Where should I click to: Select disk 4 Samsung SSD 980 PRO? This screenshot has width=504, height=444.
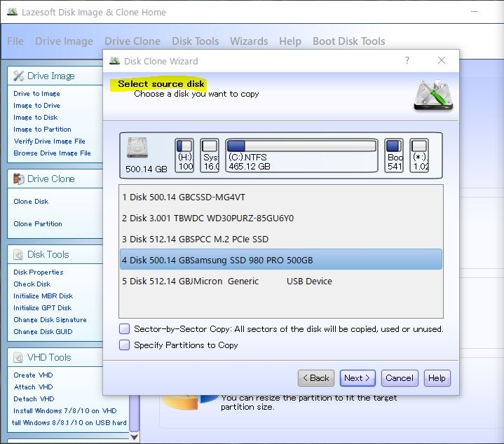281,260
